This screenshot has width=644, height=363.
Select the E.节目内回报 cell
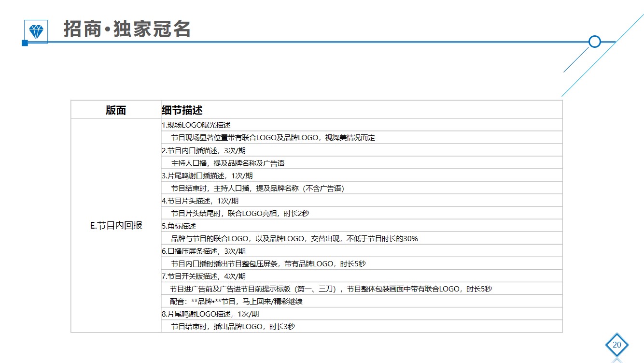click(x=116, y=225)
